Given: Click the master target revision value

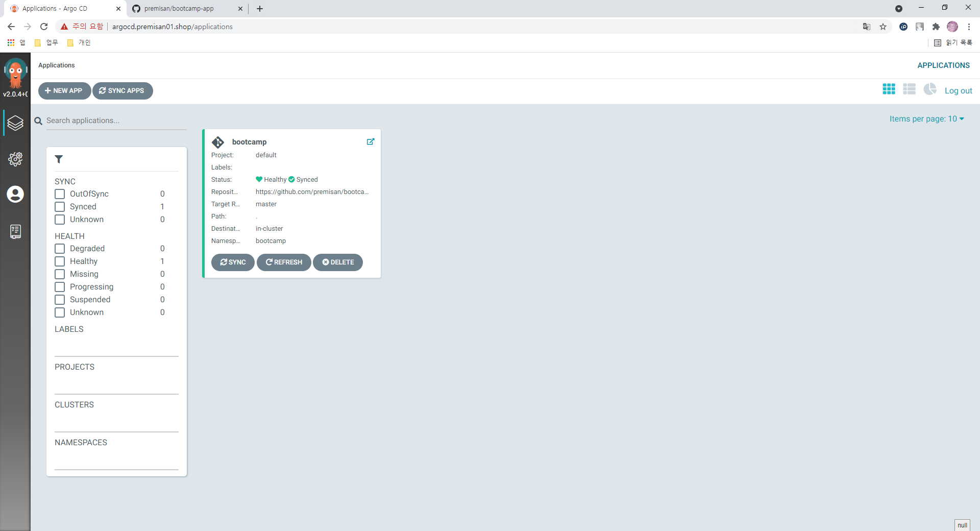Looking at the screenshot, I should tap(266, 204).
